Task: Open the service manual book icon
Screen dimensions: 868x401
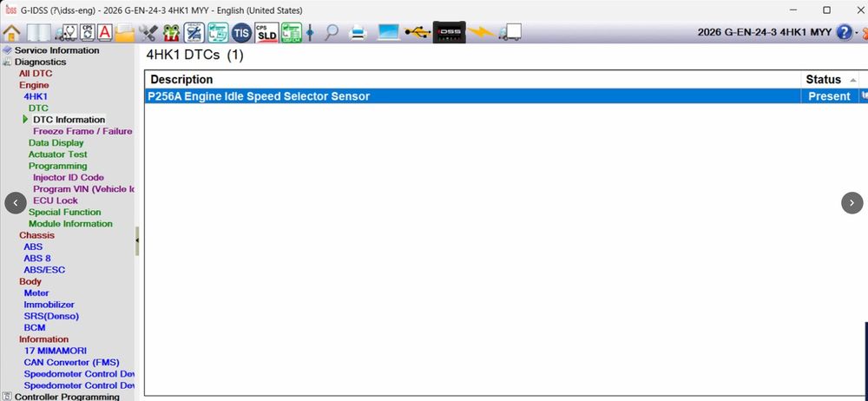Action: coord(39,33)
